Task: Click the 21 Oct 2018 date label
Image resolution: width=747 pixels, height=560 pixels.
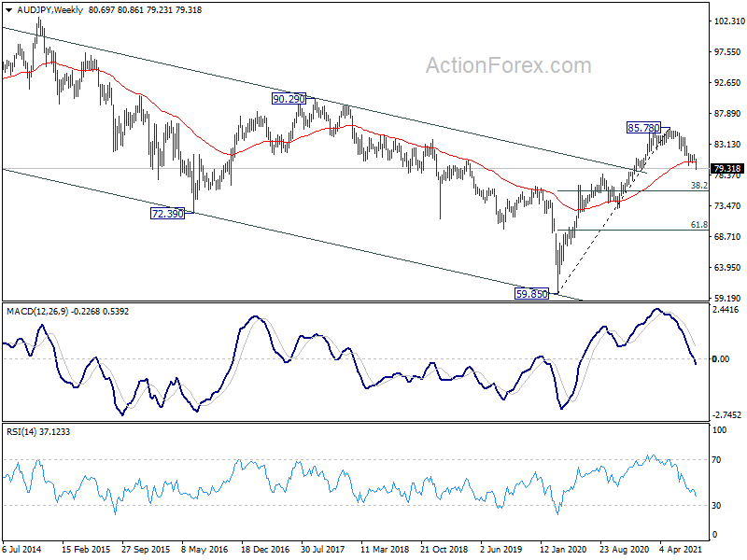Action: [444, 550]
